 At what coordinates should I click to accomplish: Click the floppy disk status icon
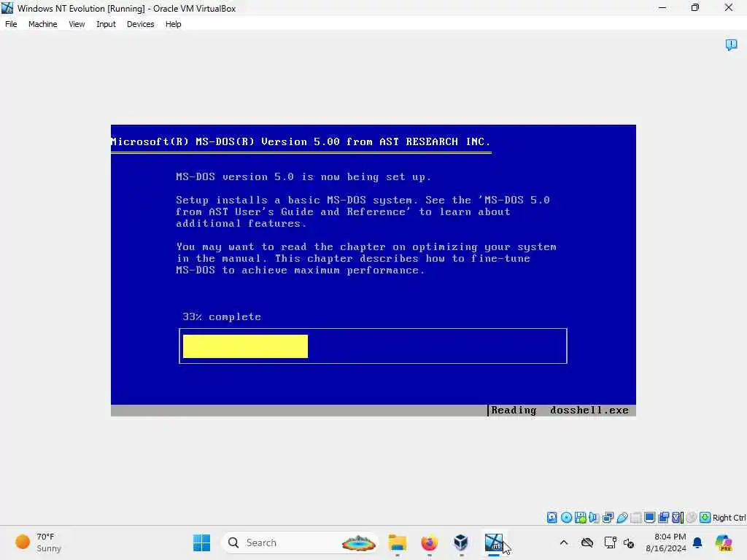click(580, 518)
